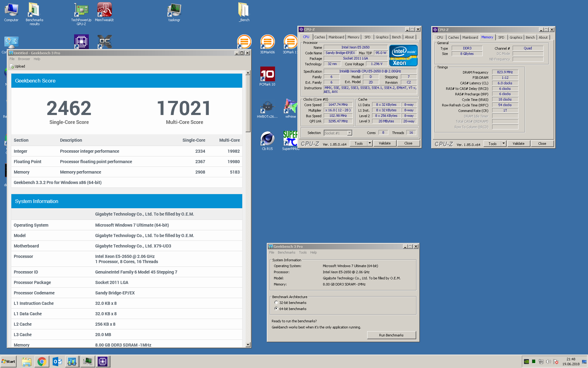Click the Single-Core Score 2462

(x=69, y=108)
